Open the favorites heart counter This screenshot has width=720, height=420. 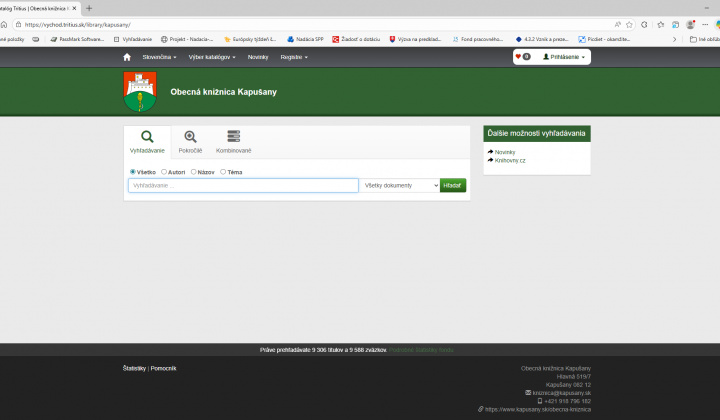click(522, 57)
